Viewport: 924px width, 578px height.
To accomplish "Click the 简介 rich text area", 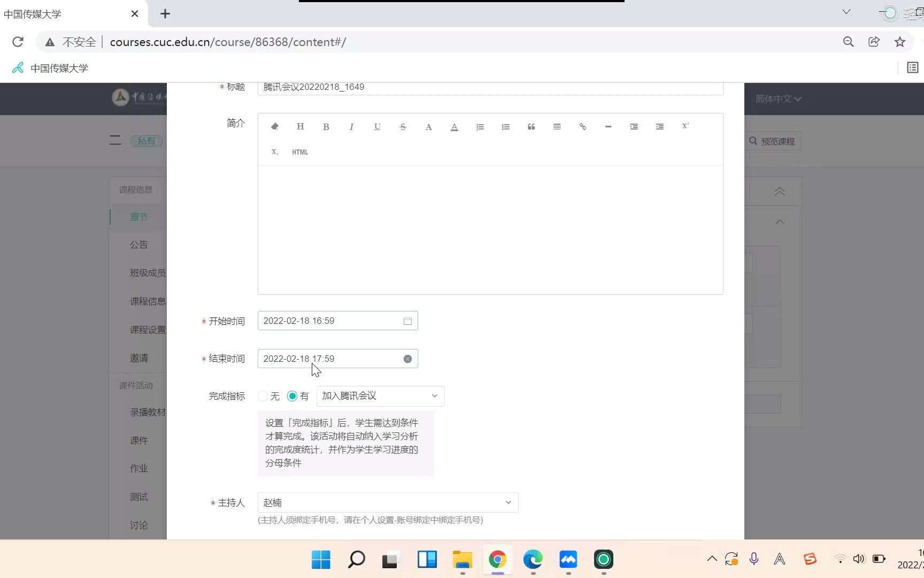I will click(x=490, y=230).
